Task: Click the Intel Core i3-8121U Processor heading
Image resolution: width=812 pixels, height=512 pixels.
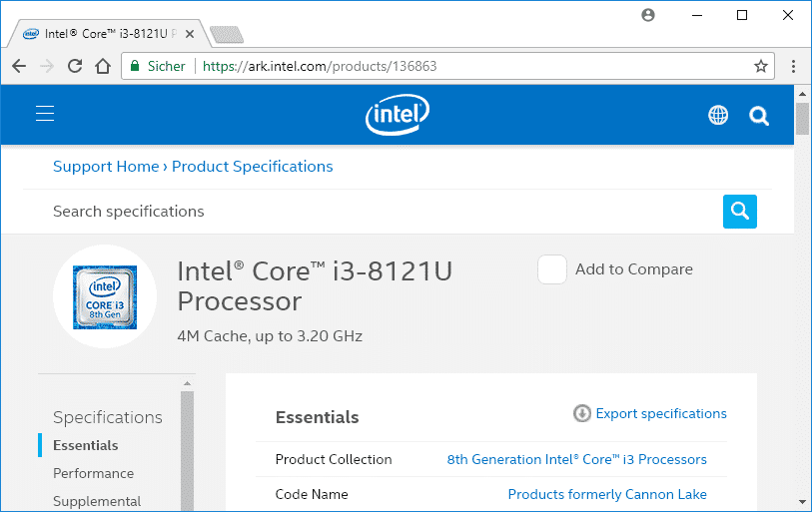Action: point(315,285)
